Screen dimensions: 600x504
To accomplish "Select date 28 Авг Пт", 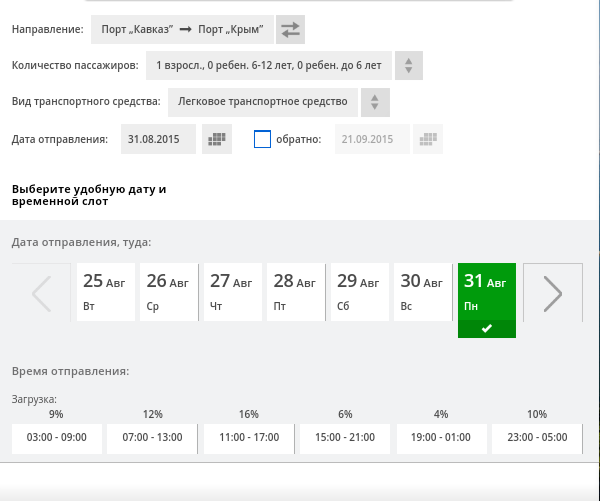I will coord(296,292).
